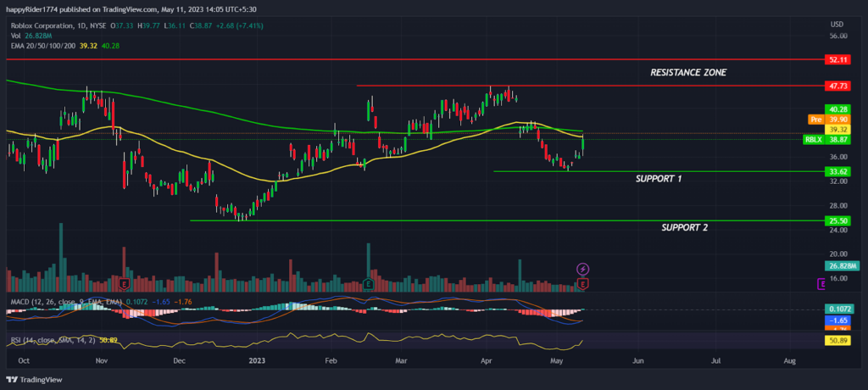Click the yellow 50.89 RSI value label
This screenshot has width=868, height=390.
837,341
